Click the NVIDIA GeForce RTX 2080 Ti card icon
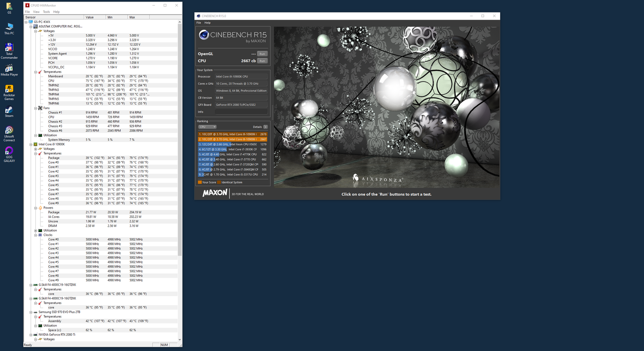 coord(36,334)
